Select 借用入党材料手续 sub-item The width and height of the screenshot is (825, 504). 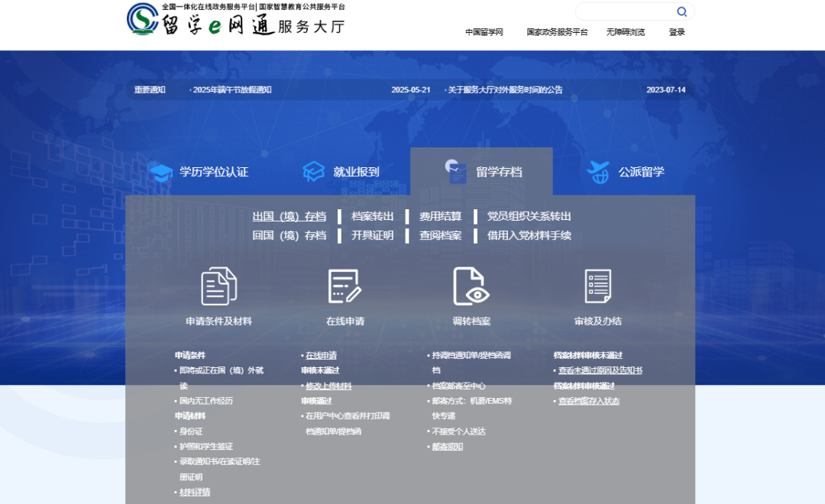pyautogui.click(x=529, y=235)
